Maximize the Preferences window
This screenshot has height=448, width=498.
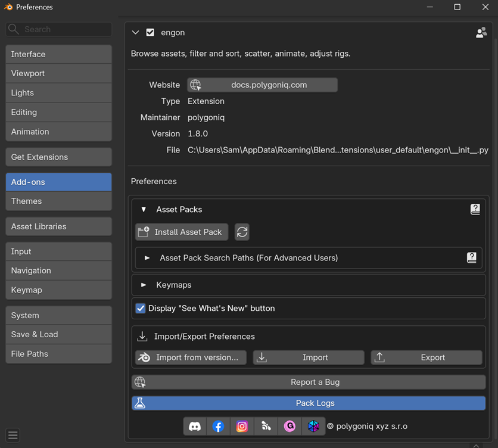coord(457,7)
